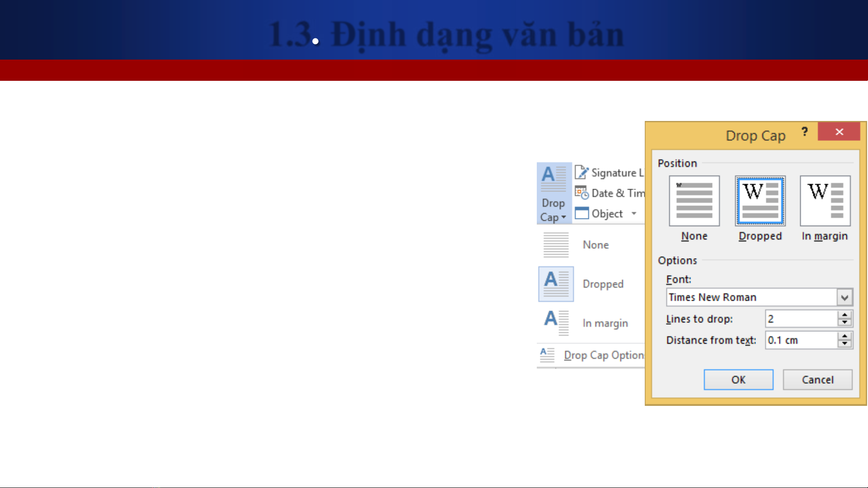This screenshot has width=868, height=488.
Task: Confirm the Drop Cap dialog with OK
Action: click(738, 380)
